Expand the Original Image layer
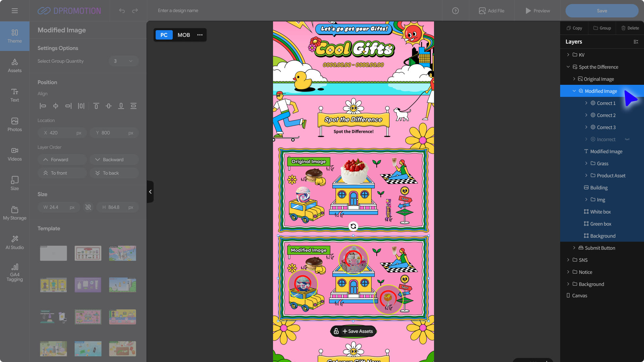 (x=574, y=79)
